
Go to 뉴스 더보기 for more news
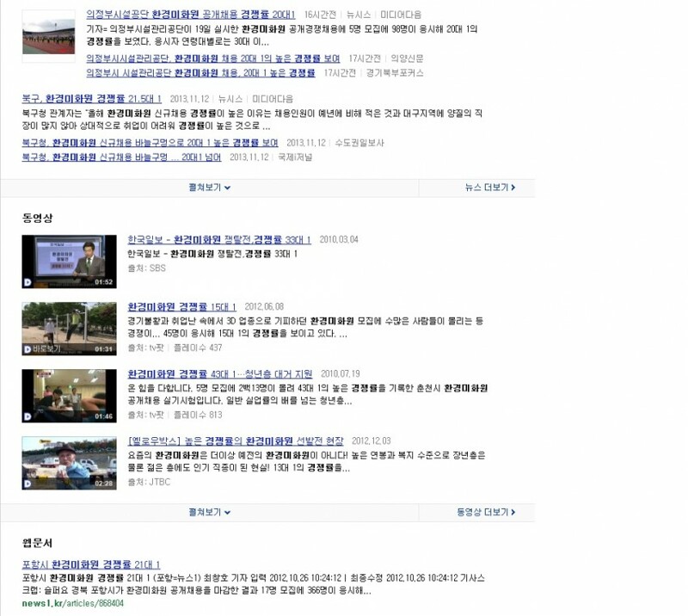[x=490, y=188]
